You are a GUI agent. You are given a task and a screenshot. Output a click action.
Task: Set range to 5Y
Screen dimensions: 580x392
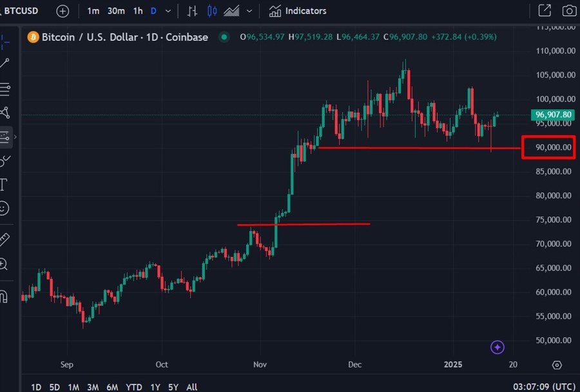(173, 387)
